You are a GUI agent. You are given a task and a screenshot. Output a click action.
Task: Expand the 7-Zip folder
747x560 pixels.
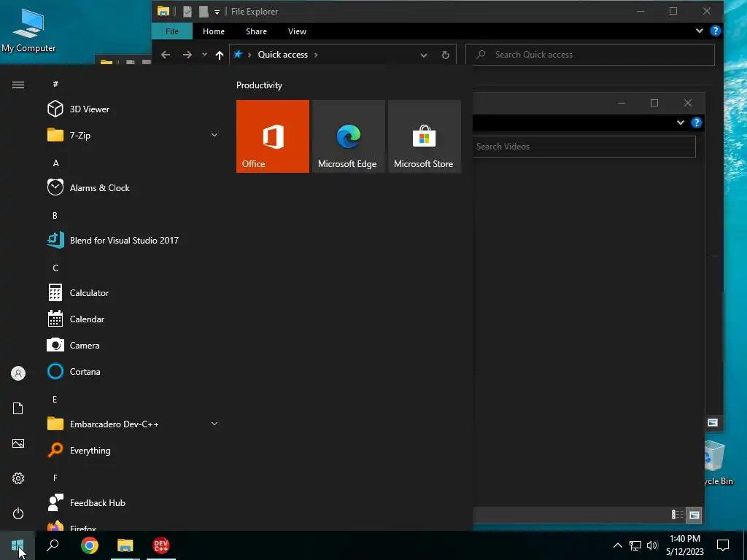coord(214,135)
